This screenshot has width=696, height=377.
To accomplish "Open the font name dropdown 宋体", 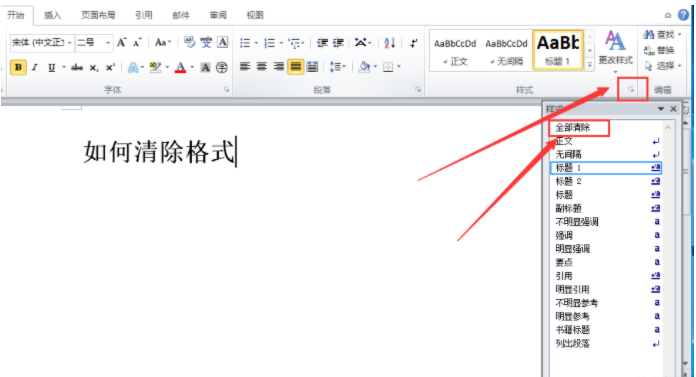I will [42, 43].
